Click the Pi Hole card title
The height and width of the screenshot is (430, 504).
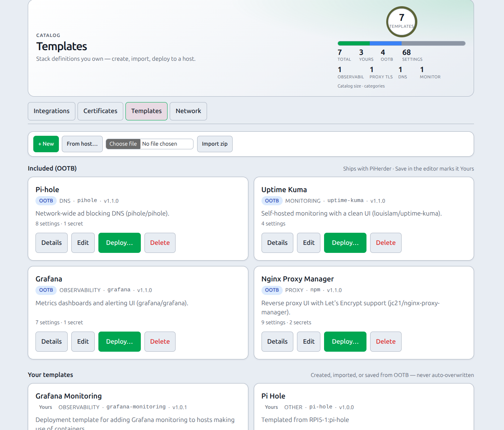273,396
